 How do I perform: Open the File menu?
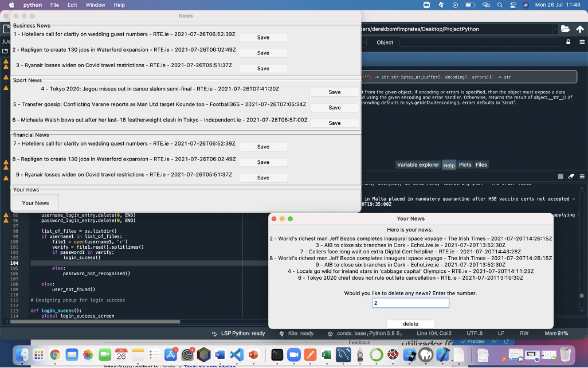click(54, 5)
